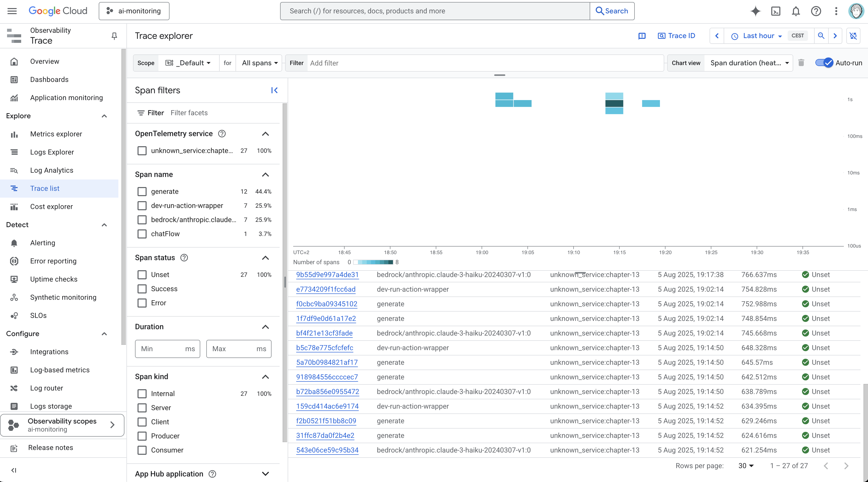Pin the Observability Trace product
Screen dimensions: 868x482
(x=114, y=36)
